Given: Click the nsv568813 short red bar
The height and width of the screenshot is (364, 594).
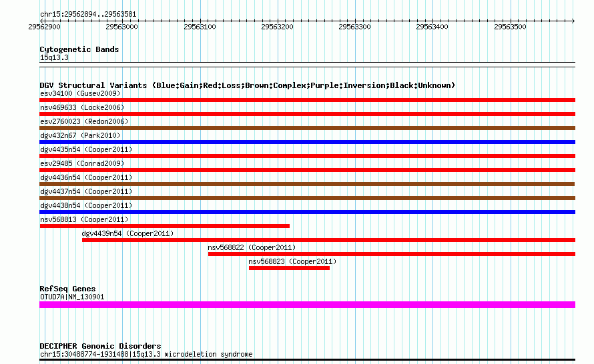Looking at the screenshot, I should (x=165, y=226).
